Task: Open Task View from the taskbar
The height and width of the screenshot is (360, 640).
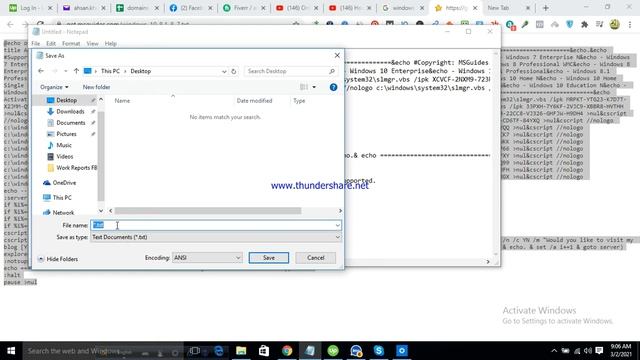Action: point(195,351)
